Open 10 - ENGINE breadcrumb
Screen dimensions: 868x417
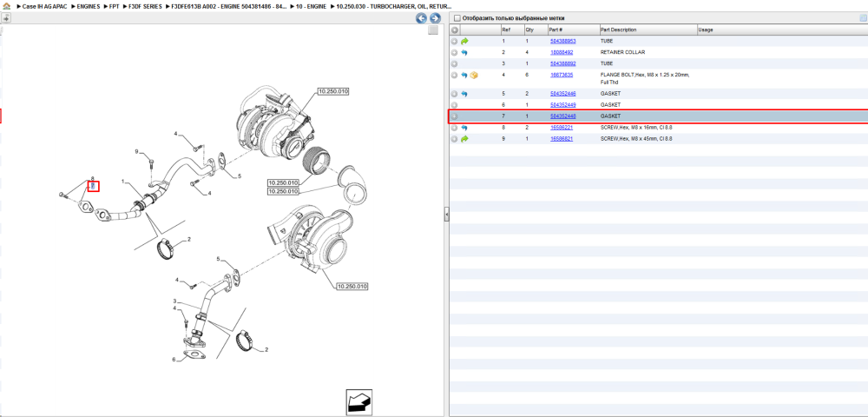[310, 5]
